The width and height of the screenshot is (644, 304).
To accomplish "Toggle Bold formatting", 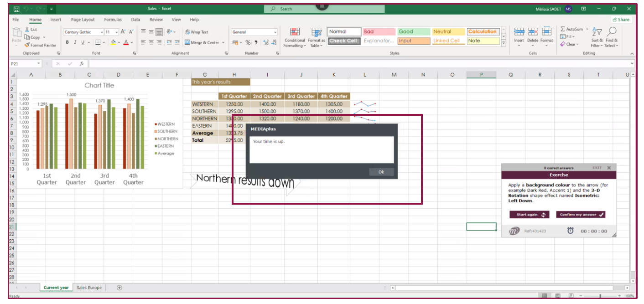I will pyautogui.click(x=67, y=42).
